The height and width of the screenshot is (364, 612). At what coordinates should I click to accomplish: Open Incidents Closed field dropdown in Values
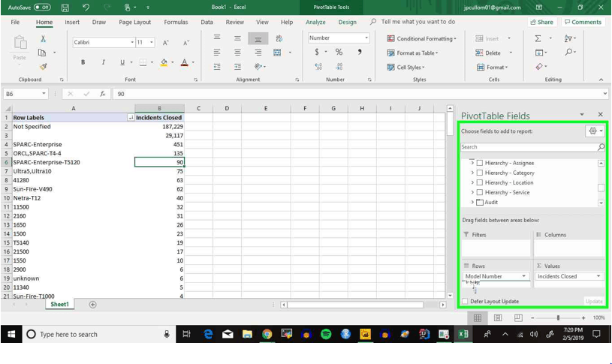tap(598, 276)
